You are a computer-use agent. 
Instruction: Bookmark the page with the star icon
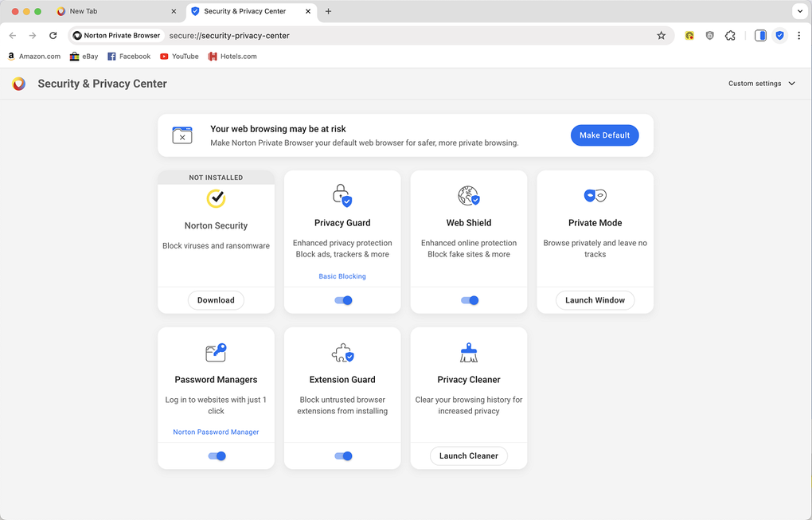[661, 35]
